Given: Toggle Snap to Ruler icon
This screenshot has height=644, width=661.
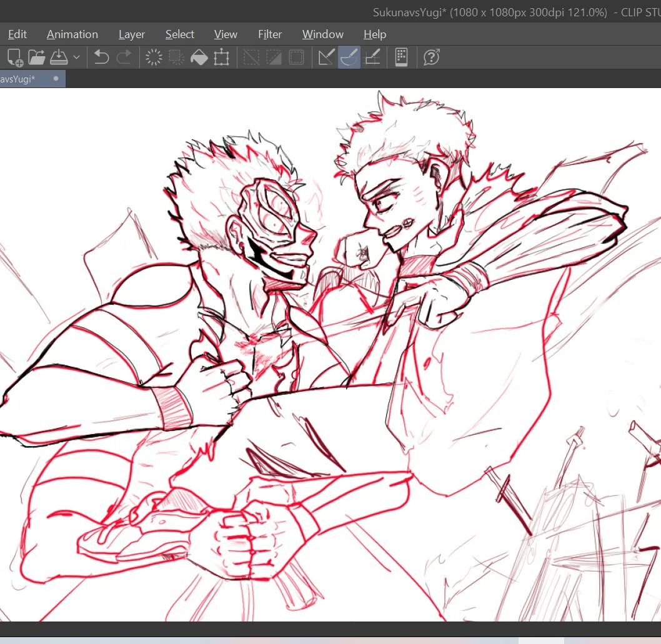Looking at the screenshot, I should coord(326,57).
